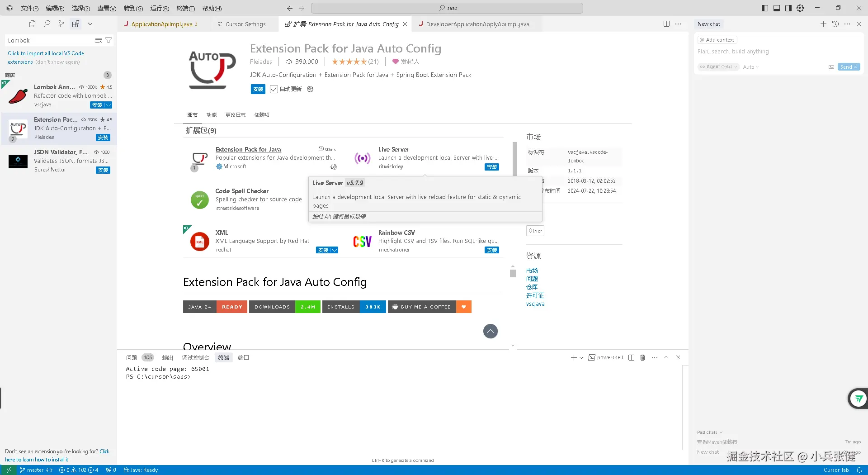Go forward with the right arrow
The height and width of the screenshot is (475, 868).
[302, 8]
